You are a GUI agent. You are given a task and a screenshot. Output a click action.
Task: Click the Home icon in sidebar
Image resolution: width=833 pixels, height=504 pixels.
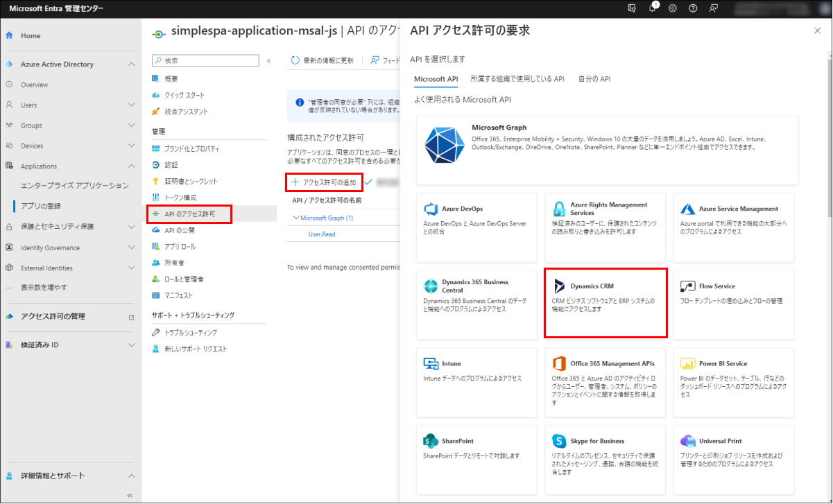(x=9, y=35)
